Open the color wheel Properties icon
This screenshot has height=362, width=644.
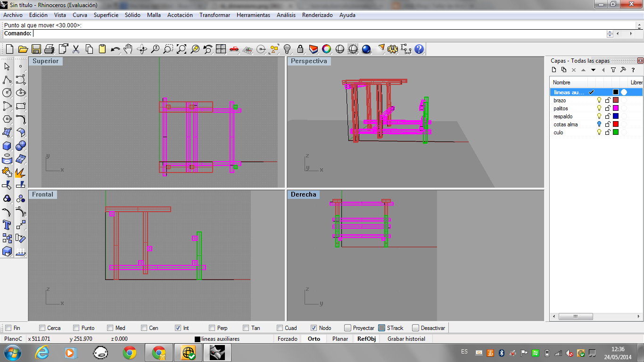[326, 49]
